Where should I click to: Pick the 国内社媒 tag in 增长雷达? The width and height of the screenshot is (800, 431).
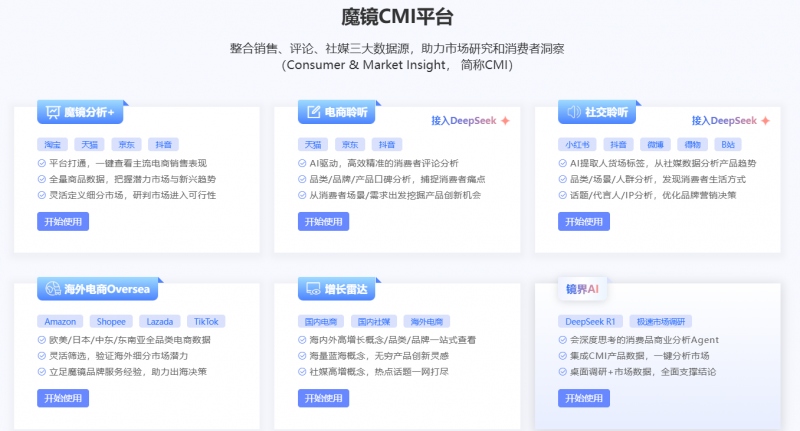374,321
